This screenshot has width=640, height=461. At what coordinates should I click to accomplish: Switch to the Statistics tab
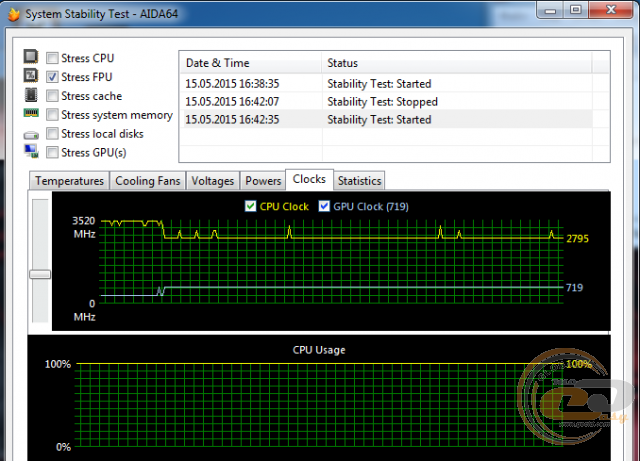pyautogui.click(x=359, y=181)
